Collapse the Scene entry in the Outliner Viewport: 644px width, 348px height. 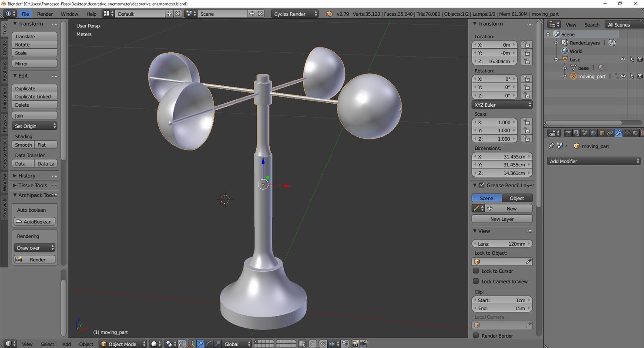[549, 34]
